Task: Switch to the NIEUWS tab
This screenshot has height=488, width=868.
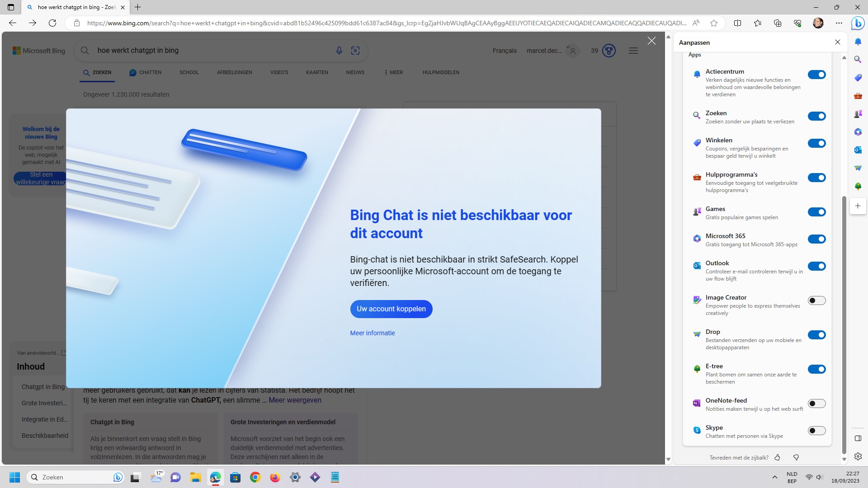Action: point(355,72)
